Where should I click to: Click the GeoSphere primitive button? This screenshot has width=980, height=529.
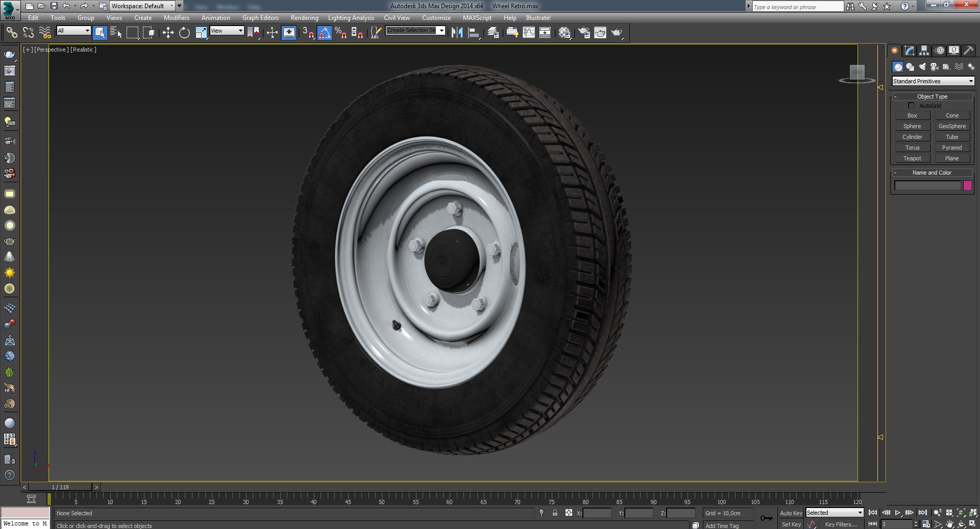(952, 127)
